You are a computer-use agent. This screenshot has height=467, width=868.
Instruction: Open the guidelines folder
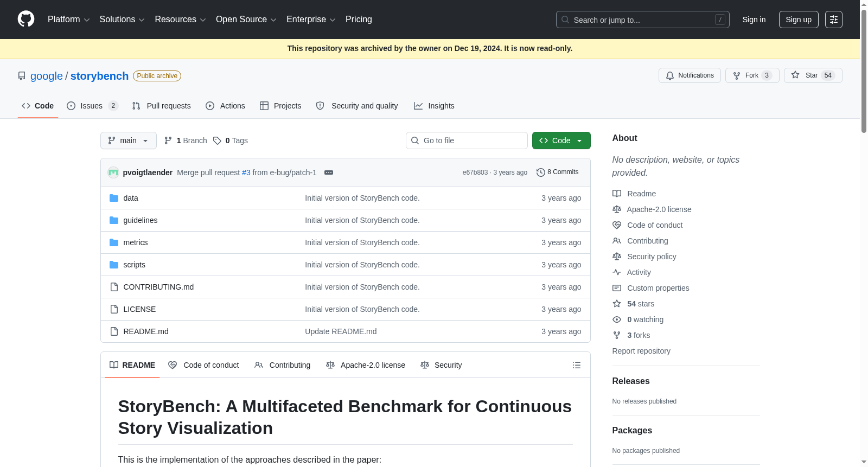coord(141,220)
